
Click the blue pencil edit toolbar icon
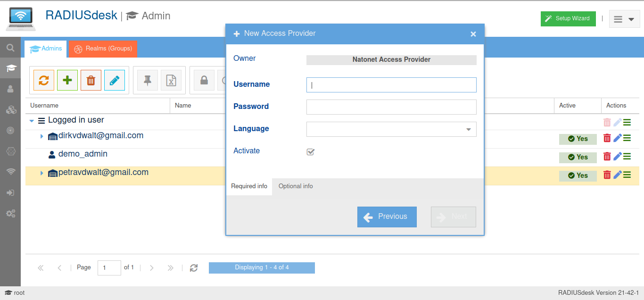click(x=115, y=80)
